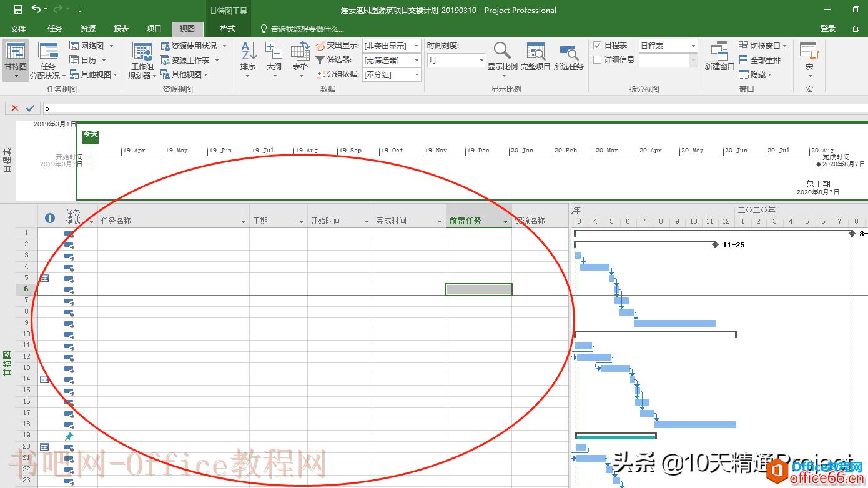Click the 资源名称 column header
Viewport: 868px width, 488px height.
[x=540, y=216]
